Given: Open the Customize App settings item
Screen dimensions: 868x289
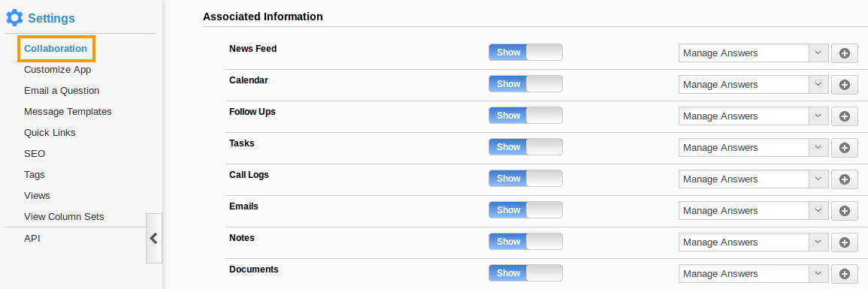Looking at the screenshot, I should click(x=58, y=70).
